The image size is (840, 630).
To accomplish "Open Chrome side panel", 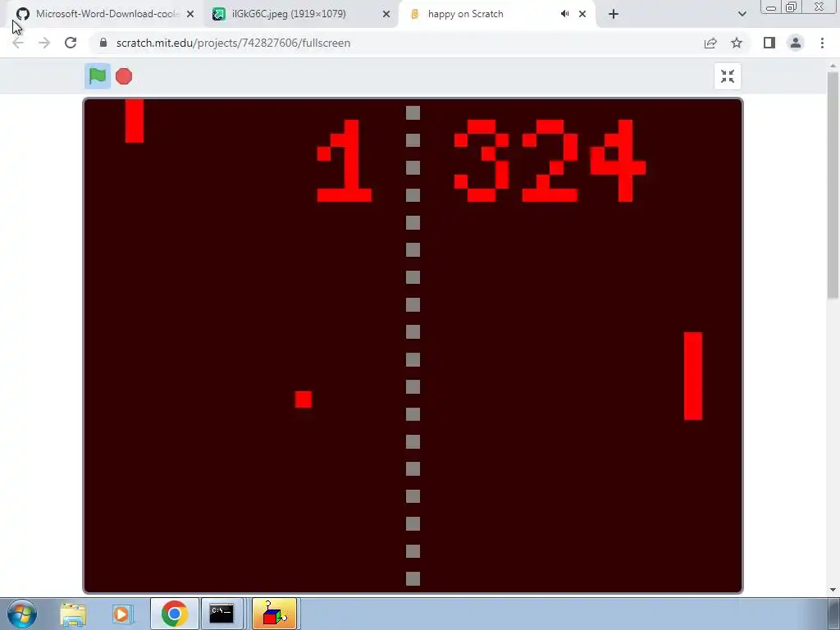I will coord(769,43).
